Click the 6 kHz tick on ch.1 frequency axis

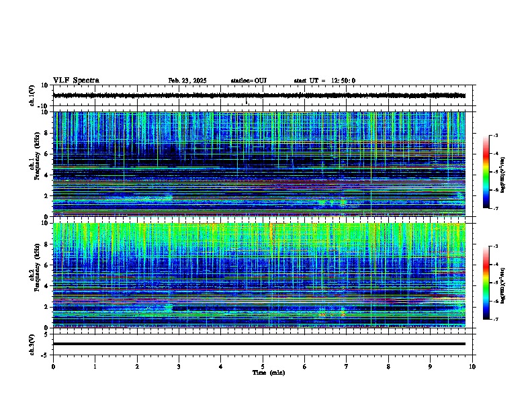coord(46,154)
